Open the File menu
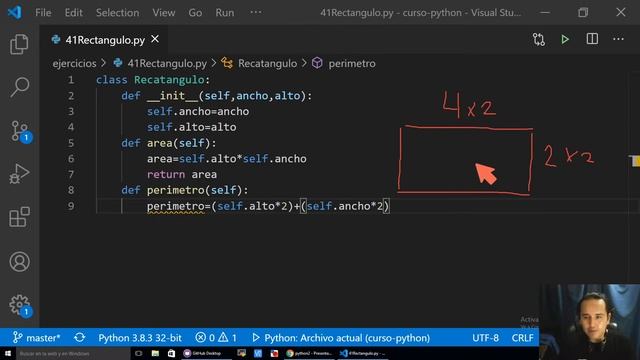Screen dimensions: 640x360 [43, 13]
